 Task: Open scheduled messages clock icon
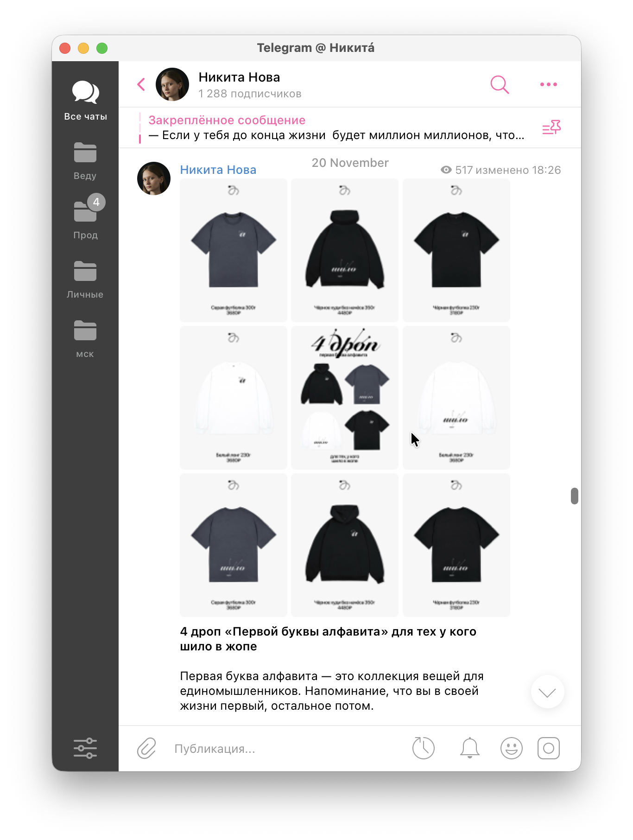pos(423,748)
